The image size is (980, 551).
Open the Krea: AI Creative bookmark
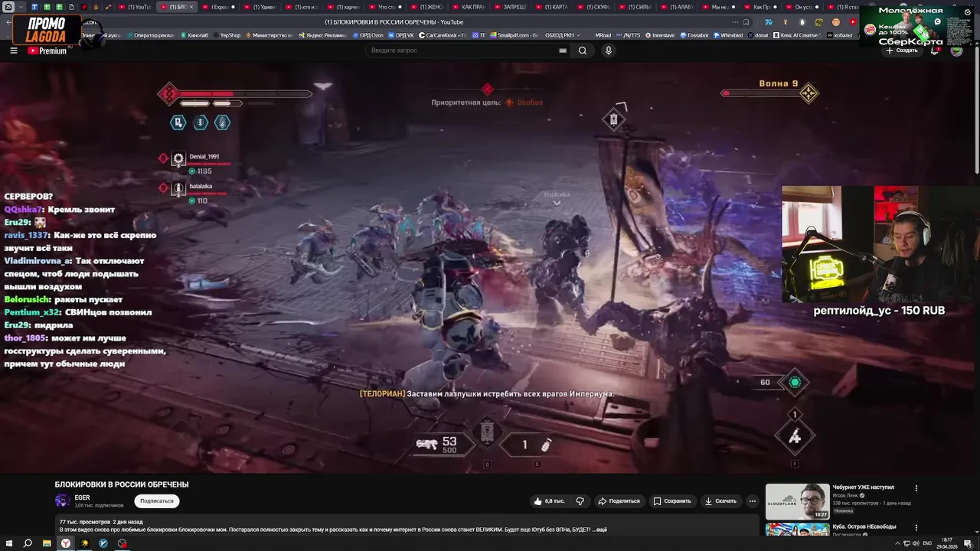pyautogui.click(x=799, y=35)
